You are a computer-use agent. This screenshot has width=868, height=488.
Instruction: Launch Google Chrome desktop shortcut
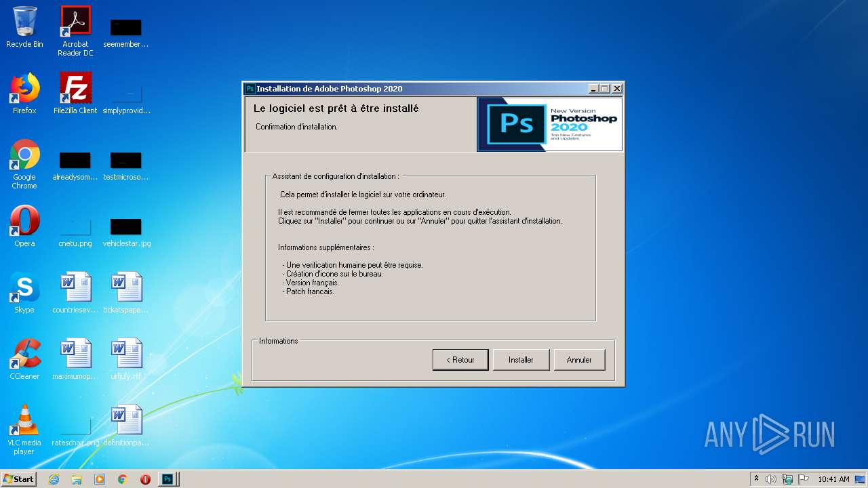coord(24,164)
